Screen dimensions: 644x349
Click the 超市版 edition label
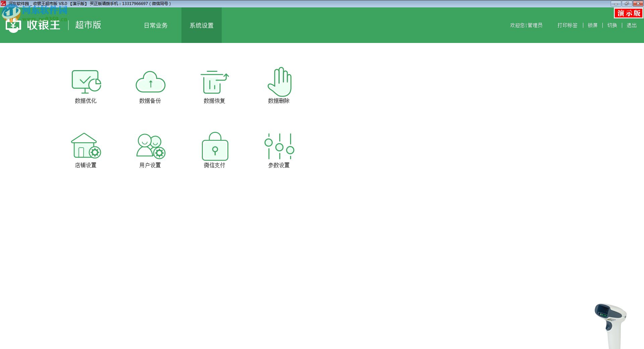pyautogui.click(x=88, y=25)
